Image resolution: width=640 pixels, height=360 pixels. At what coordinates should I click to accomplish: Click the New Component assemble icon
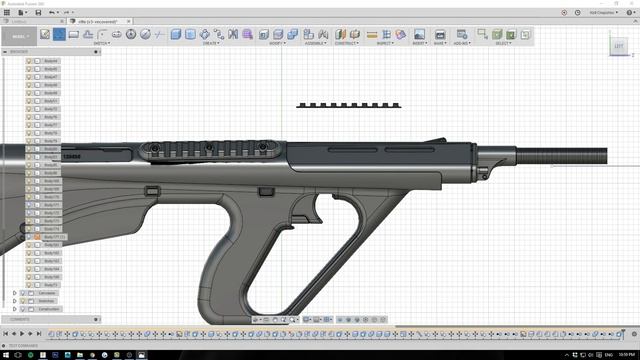click(x=309, y=34)
